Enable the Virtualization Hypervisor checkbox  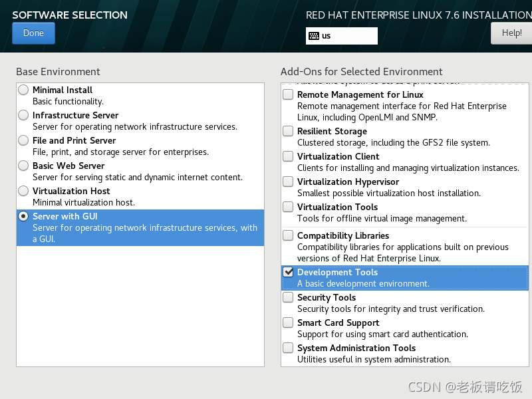pyautogui.click(x=288, y=182)
